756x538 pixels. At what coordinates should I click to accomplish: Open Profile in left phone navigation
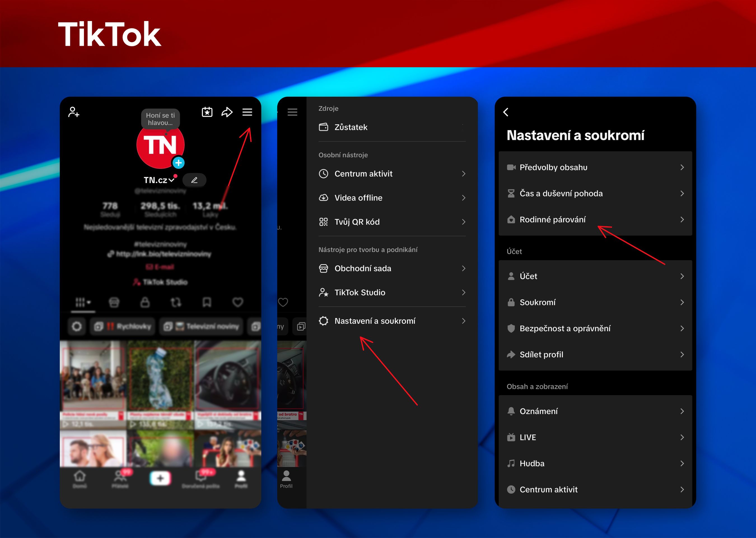(241, 479)
